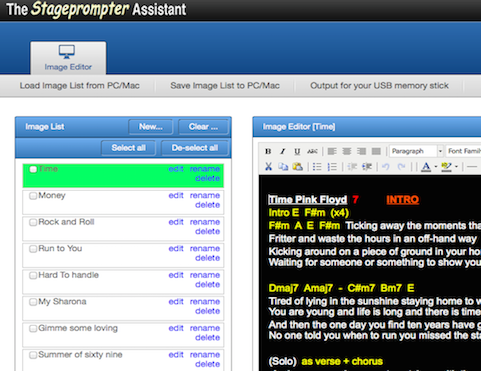Tick the checkbox for Time

tap(33, 169)
